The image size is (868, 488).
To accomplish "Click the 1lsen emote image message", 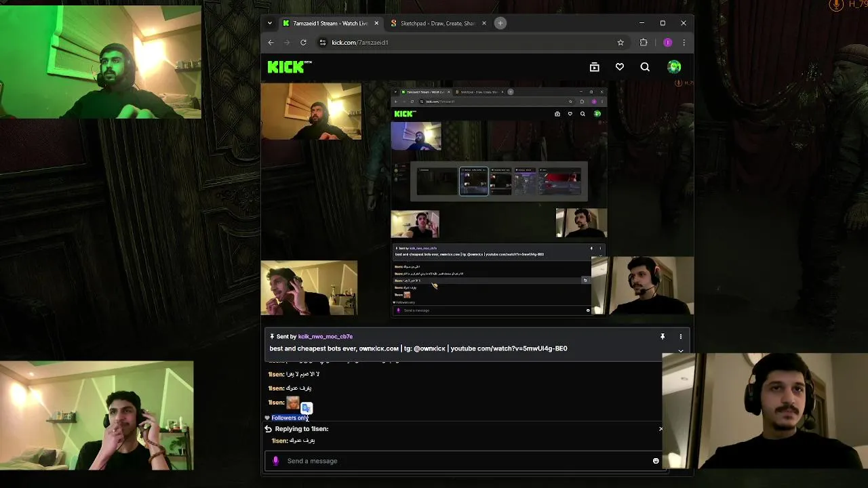I will [x=292, y=403].
